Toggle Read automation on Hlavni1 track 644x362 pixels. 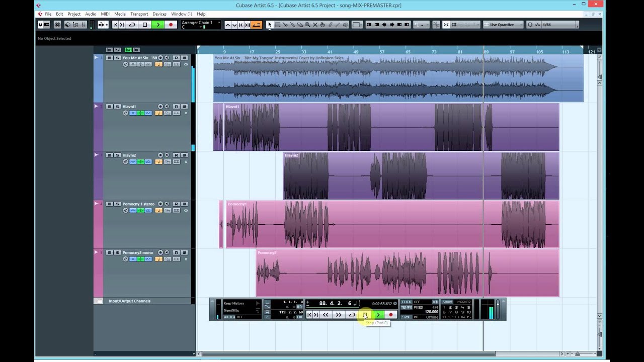click(x=176, y=107)
